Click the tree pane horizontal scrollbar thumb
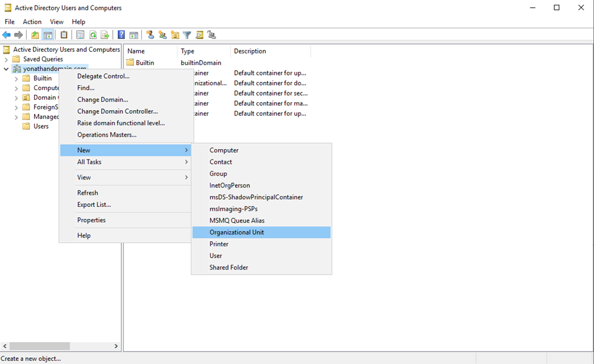Viewport: 594px width, 364px height. (40, 346)
